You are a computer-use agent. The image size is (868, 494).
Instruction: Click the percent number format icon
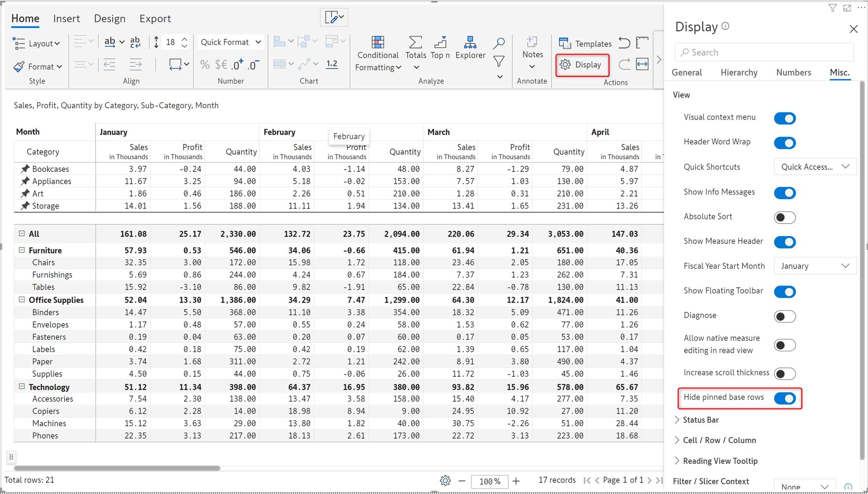(x=205, y=65)
